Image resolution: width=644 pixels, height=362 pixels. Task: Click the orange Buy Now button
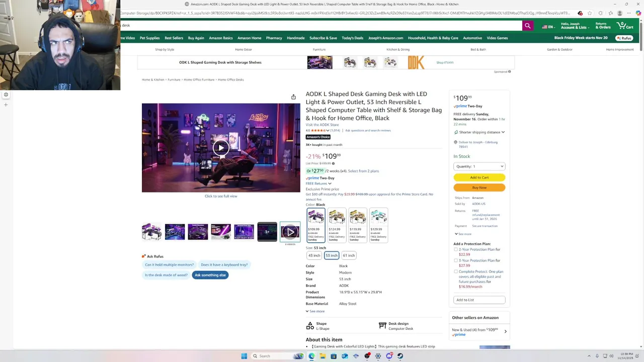479,188
